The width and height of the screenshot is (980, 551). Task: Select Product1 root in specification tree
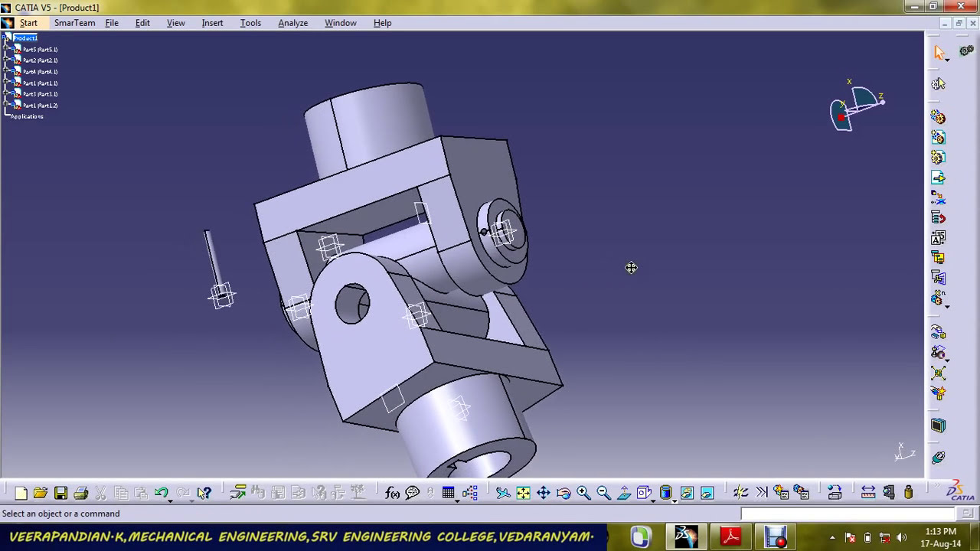24,38
